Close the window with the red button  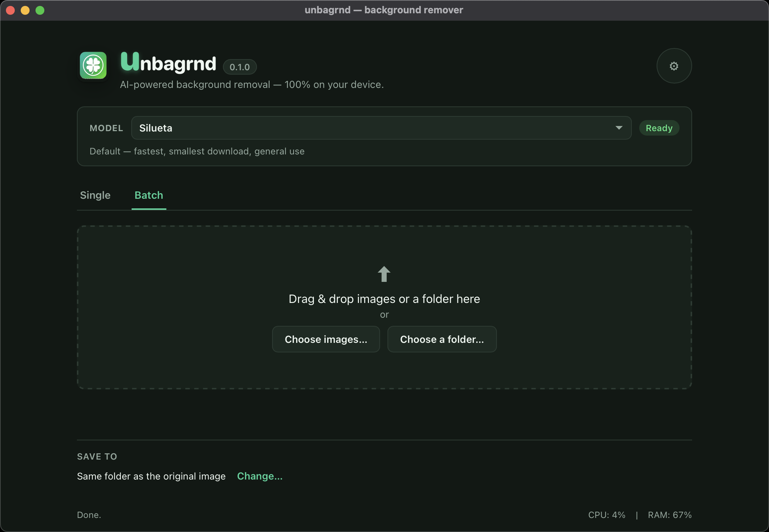pos(10,10)
